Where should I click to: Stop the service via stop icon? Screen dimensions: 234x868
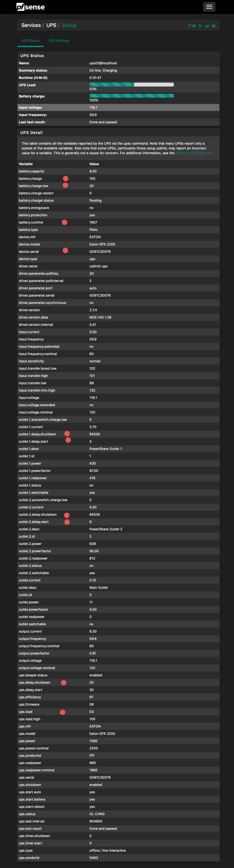click(x=194, y=26)
